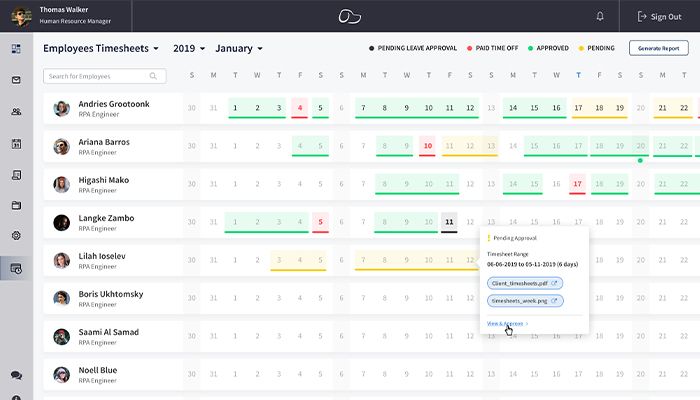This screenshot has width=700, height=400.
Task: Open the chat bubbles icon in sidebar
Action: (x=16, y=375)
